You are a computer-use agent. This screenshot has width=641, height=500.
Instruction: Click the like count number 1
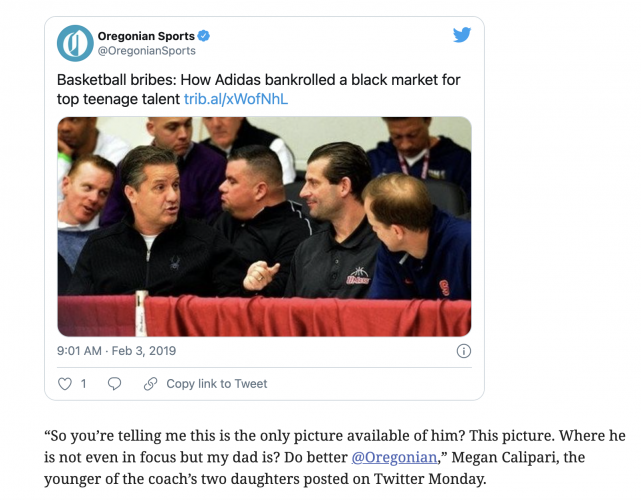point(83,384)
